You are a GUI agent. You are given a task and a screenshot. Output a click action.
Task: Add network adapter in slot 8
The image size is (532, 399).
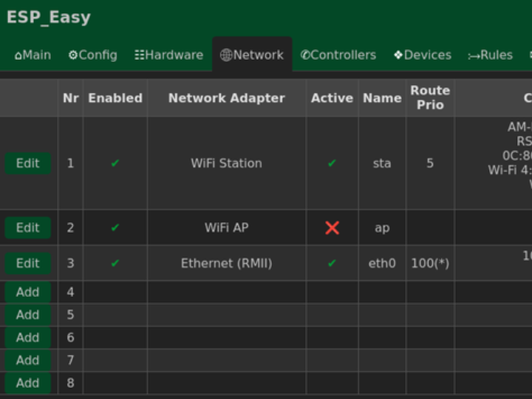point(28,383)
